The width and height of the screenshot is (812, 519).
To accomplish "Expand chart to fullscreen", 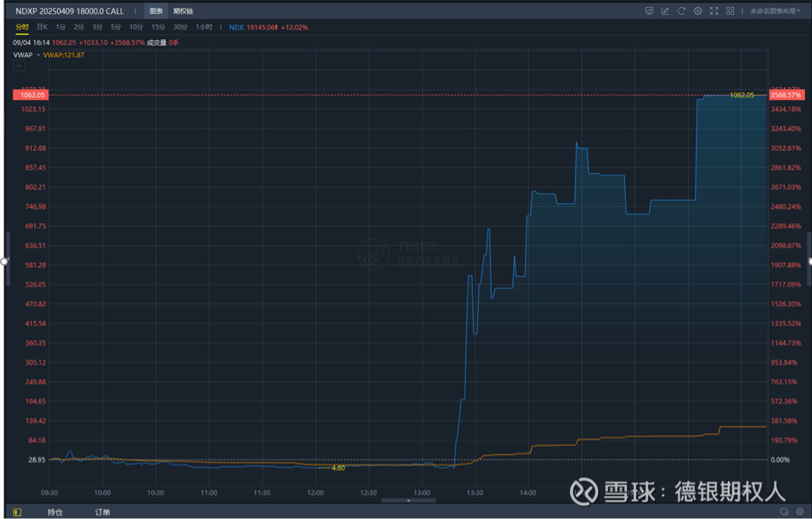I will (x=714, y=11).
